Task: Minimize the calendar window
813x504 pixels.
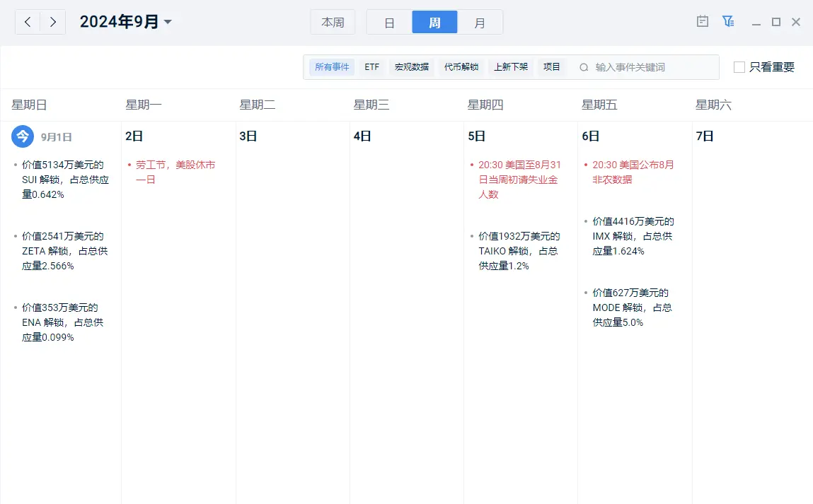Action: click(756, 23)
